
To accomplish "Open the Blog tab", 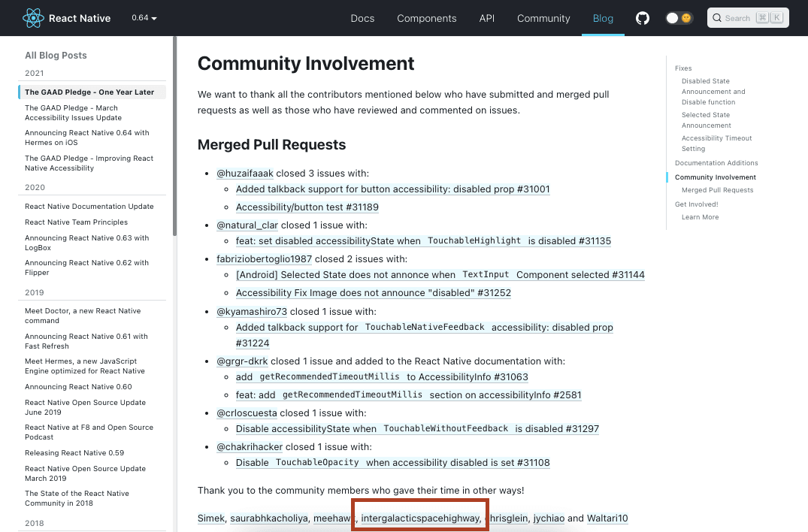I will 603,18.
